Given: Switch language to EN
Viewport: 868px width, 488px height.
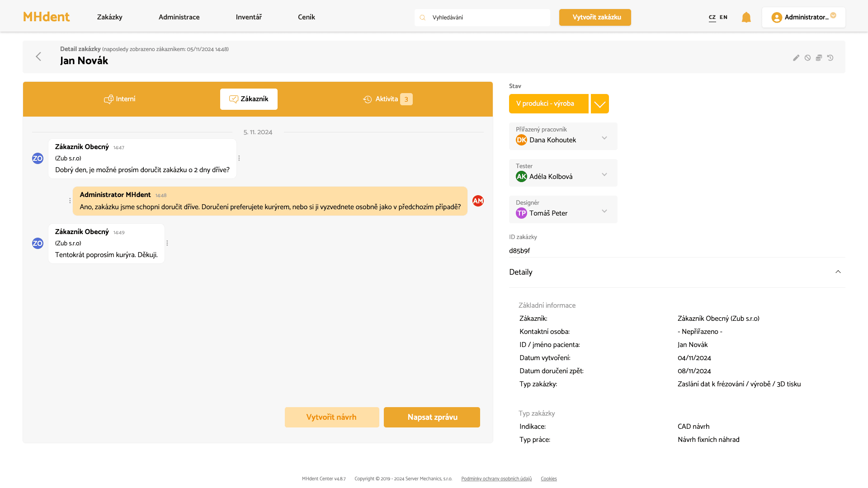Looking at the screenshot, I should pos(723,17).
